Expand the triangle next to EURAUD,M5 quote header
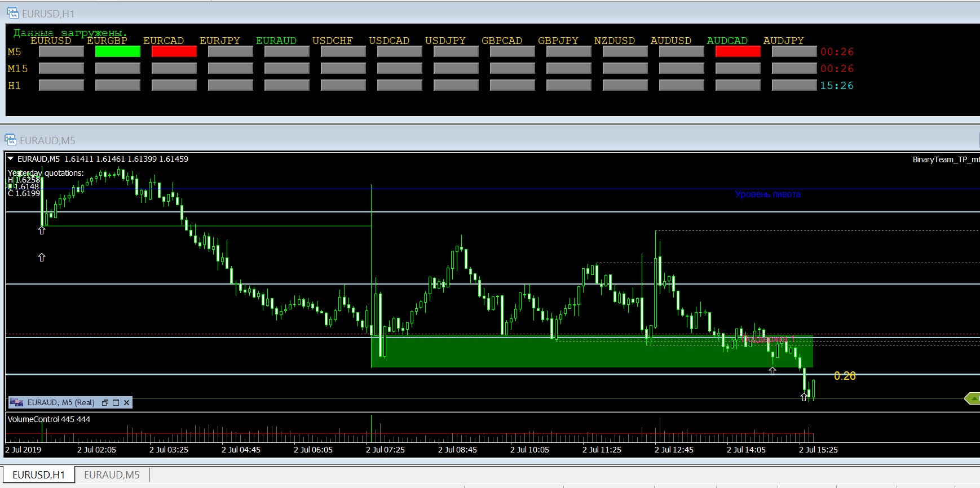Screen dimensions: 980x488 click(11, 159)
